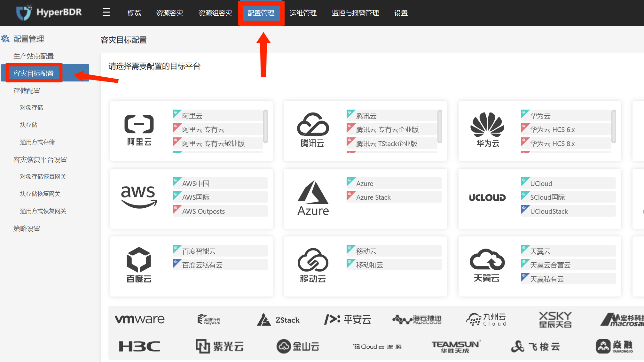The width and height of the screenshot is (644, 362).
Task: Click the 金山云 logo
Action: click(298, 346)
